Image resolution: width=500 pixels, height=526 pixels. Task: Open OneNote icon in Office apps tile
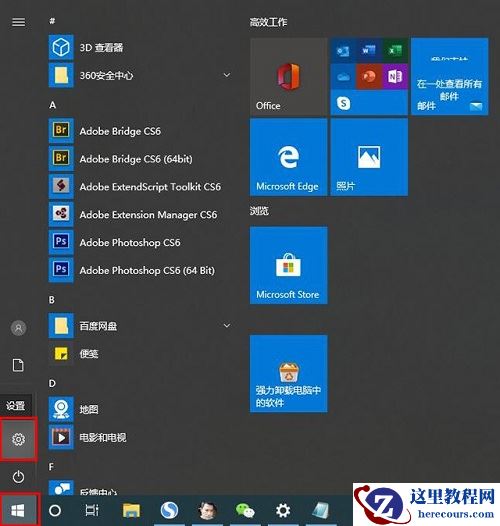[x=395, y=76]
